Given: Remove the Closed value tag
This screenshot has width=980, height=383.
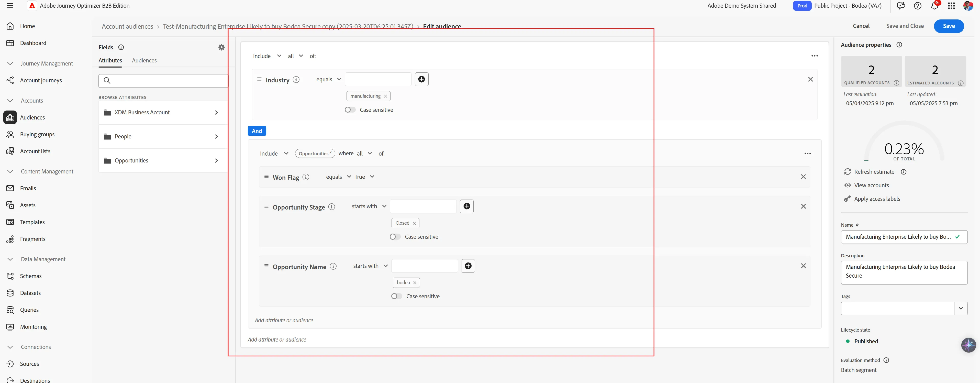Looking at the screenshot, I should point(414,223).
